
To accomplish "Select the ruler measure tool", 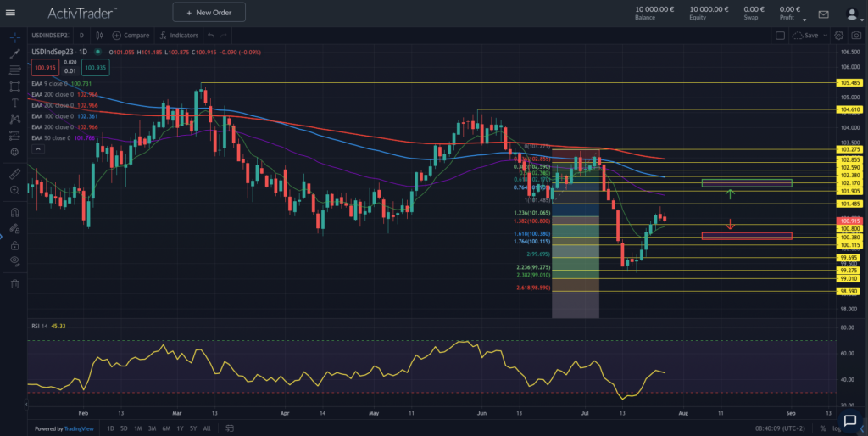I will point(15,174).
